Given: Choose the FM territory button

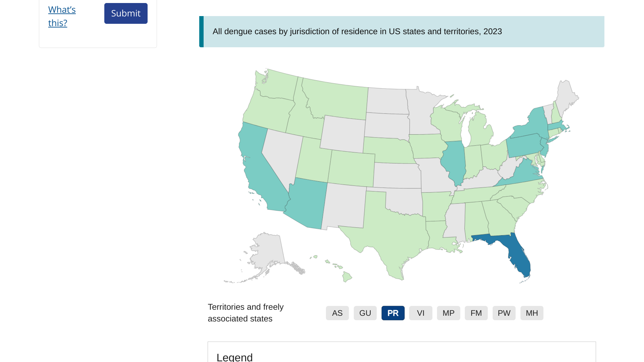Looking at the screenshot, I should click(x=476, y=313).
